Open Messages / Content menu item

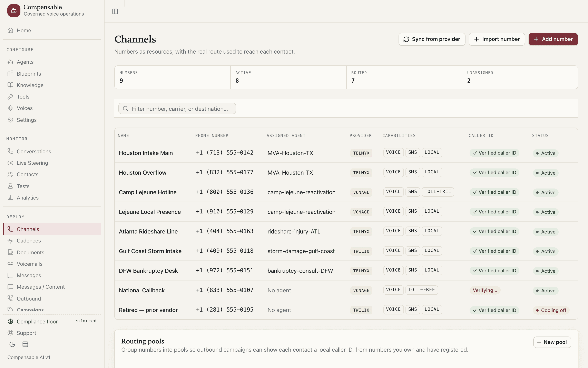coord(52,287)
